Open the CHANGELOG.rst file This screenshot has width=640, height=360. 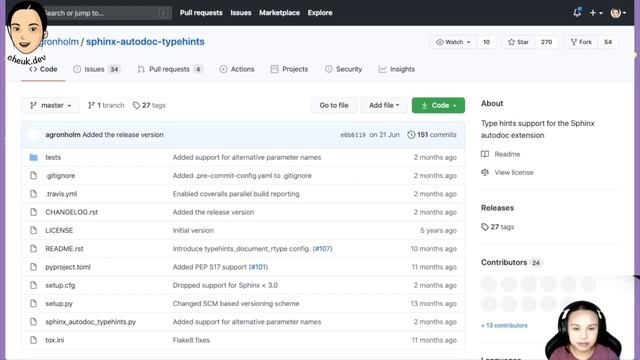[71, 212]
